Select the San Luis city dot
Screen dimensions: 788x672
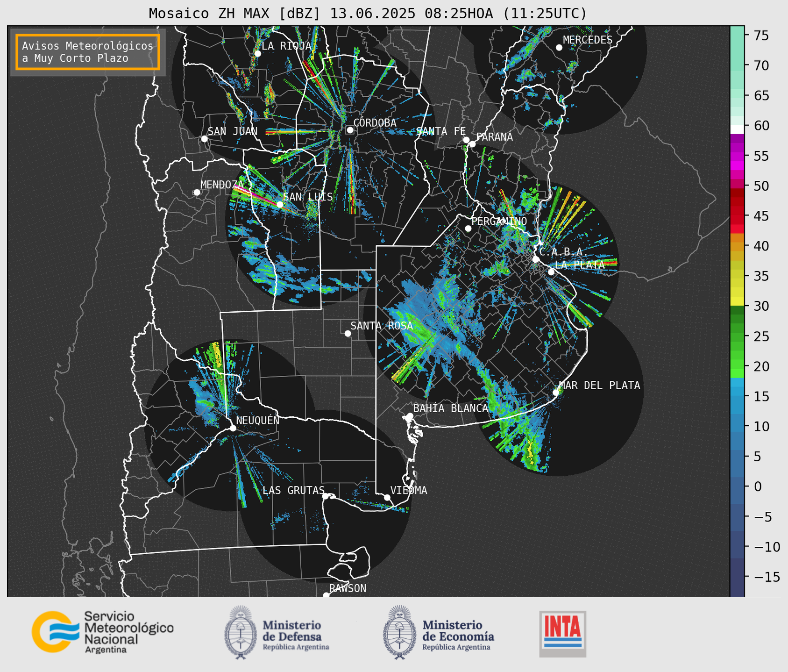pos(280,204)
